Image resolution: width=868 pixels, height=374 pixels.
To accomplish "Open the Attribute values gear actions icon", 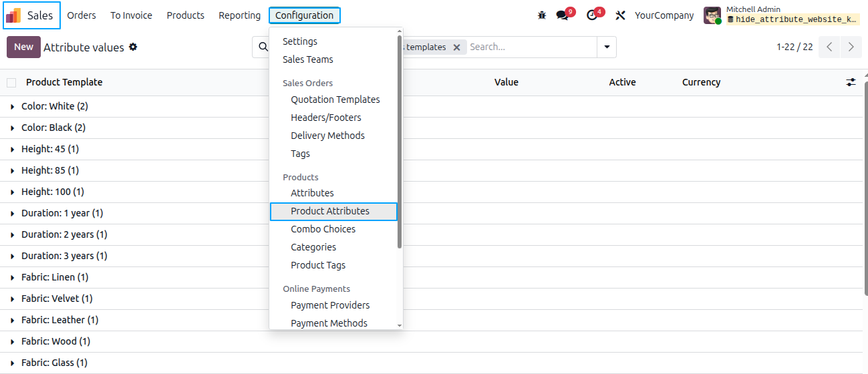I will click(133, 47).
